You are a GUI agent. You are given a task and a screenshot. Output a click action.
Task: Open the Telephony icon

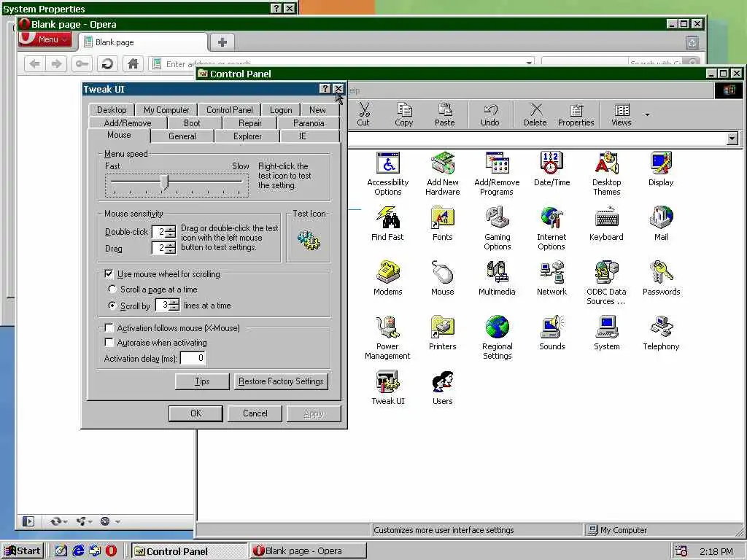pyautogui.click(x=661, y=333)
